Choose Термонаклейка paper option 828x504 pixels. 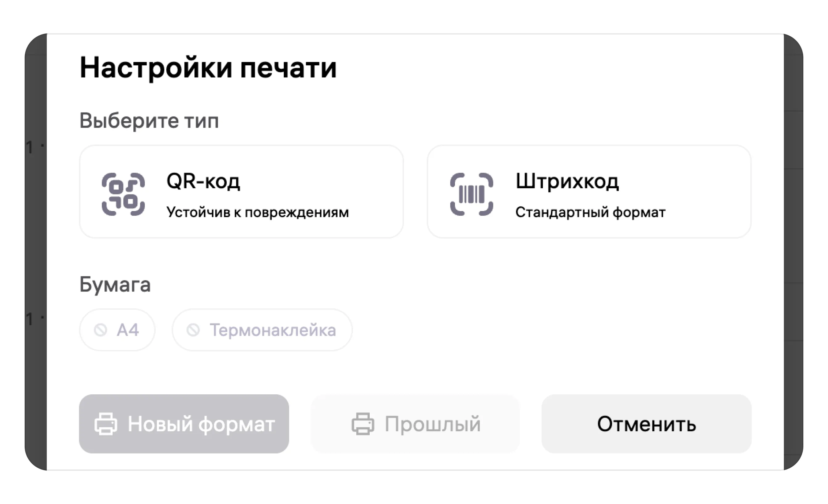(x=262, y=330)
